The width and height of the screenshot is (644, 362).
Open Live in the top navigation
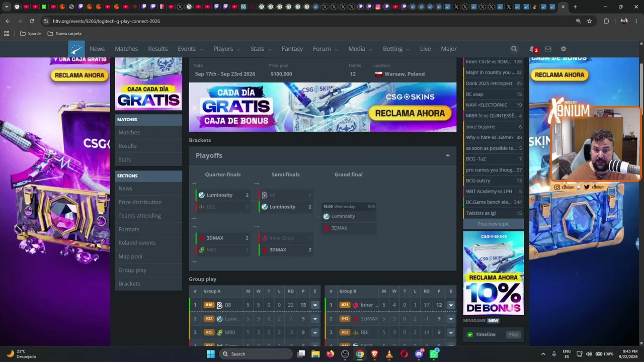tap(426, 49)
